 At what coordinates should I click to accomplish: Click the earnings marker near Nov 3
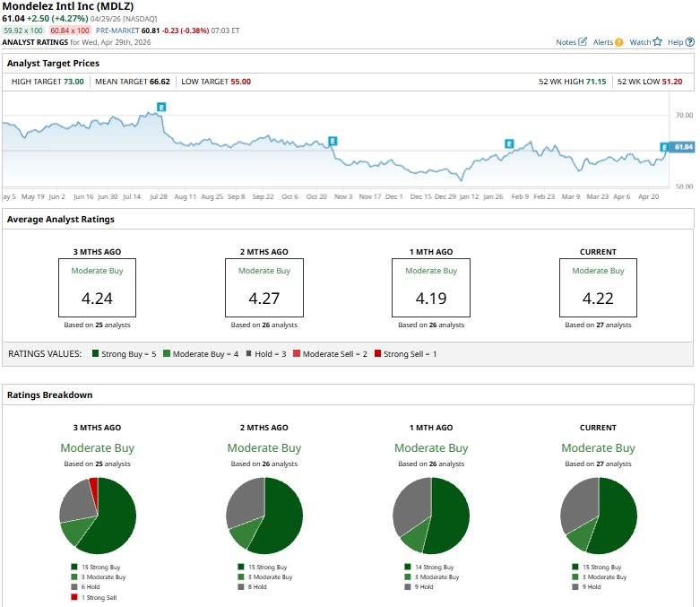(333, 141)
